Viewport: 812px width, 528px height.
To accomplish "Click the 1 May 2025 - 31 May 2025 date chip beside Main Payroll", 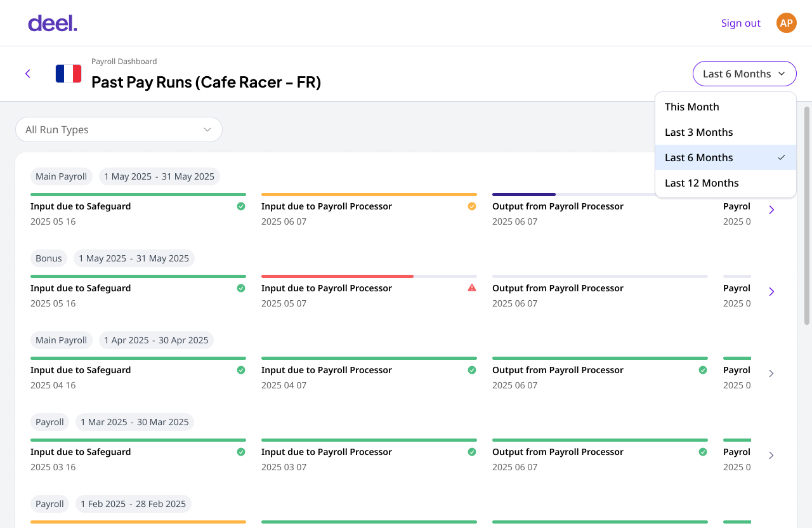I will click(x=159, y=176).
